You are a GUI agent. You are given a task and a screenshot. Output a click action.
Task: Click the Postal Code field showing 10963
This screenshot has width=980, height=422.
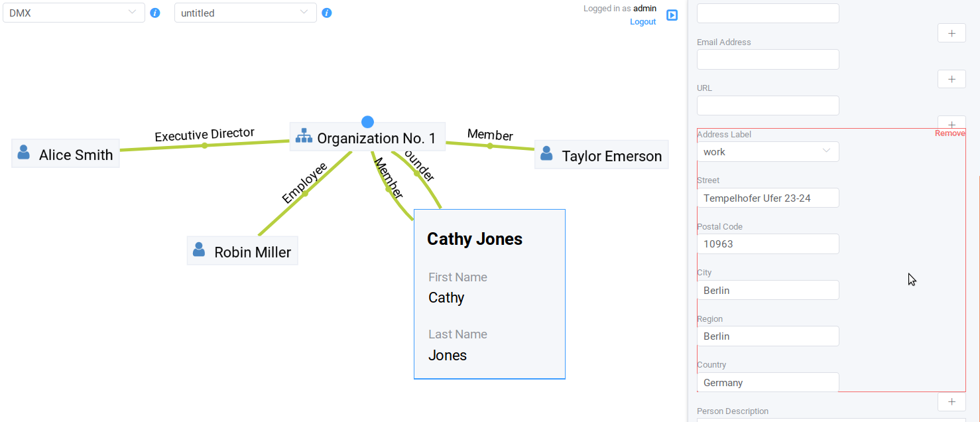click(768, 244)
